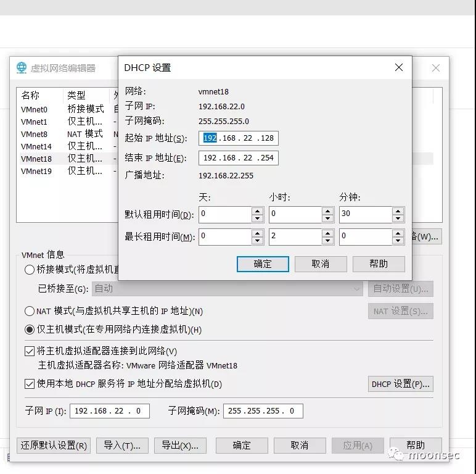Click 取消 in the network editor window
The height and width of the screenshot is (474, 476).
(x=300, y=446)
